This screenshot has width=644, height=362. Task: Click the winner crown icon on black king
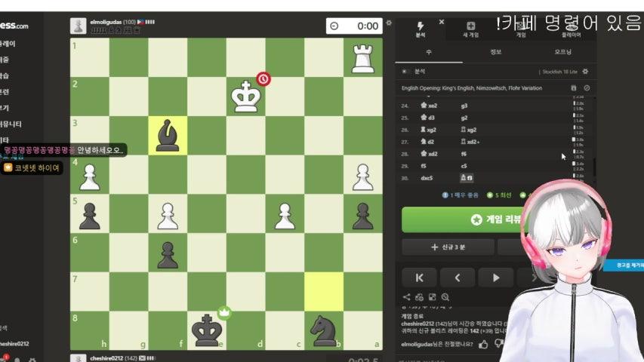coord(224,313)
